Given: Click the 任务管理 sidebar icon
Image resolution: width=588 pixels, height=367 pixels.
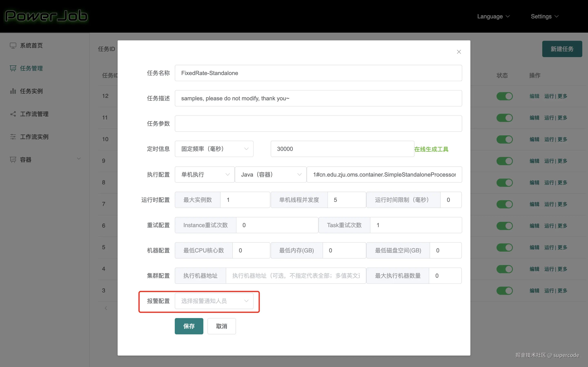Looking at the screenshot, I should (13, 68).
